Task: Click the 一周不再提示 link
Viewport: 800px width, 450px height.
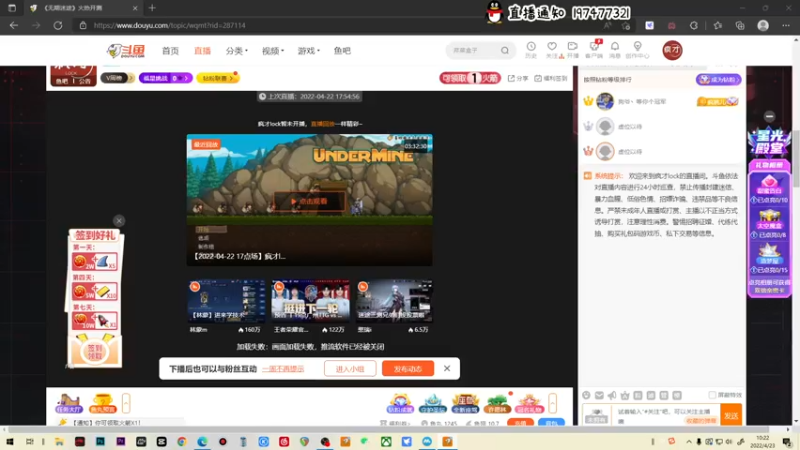Action: click(x=283, y=368)
